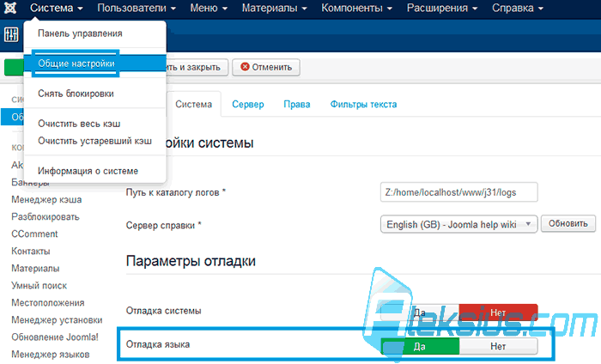
Task: Open CComment component link
Action: tap(34, 234)
